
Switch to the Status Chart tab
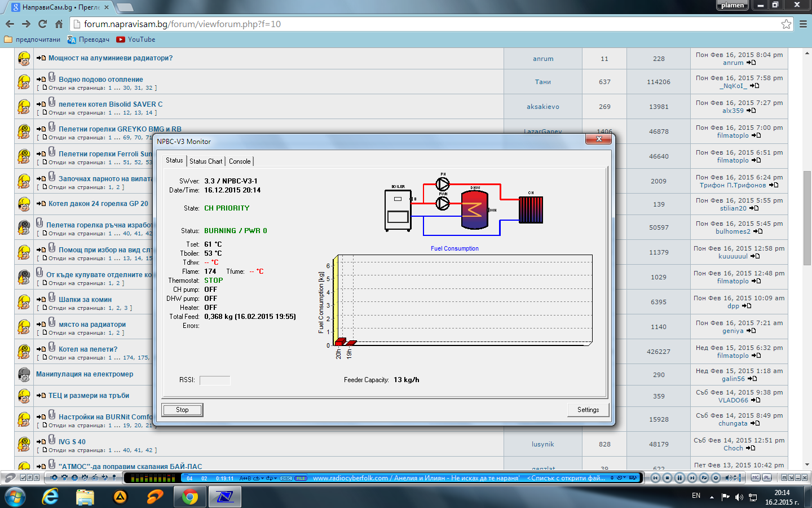206,161
